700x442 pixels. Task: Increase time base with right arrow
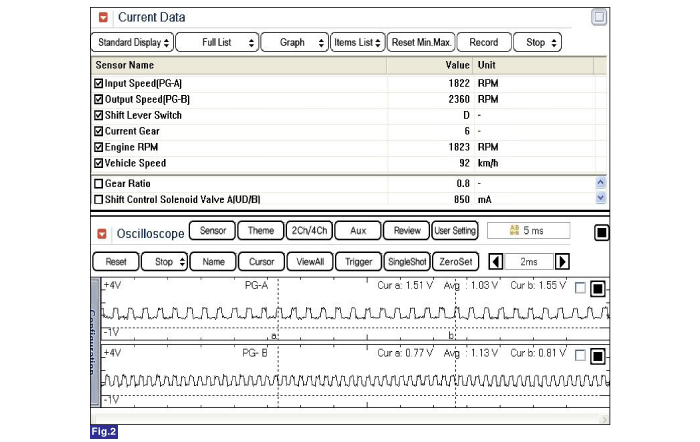[562, 261]
